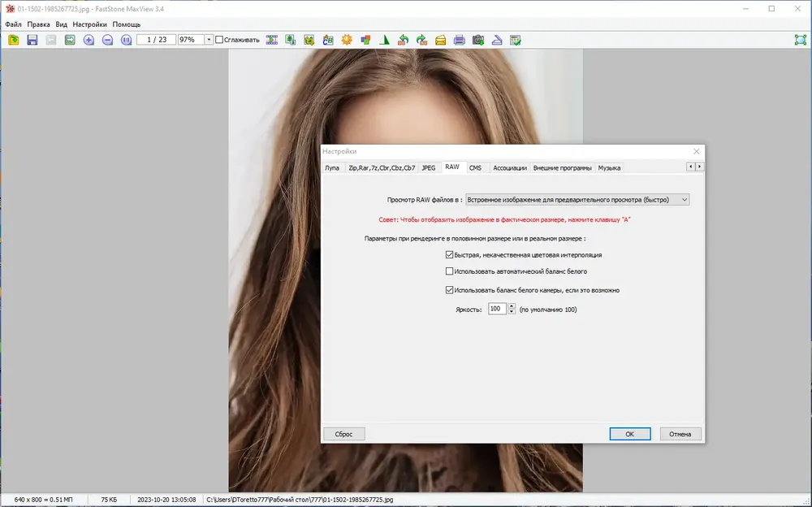Click the Print printer icon
This screenshot has height=507, width=812.
[459, 40]
